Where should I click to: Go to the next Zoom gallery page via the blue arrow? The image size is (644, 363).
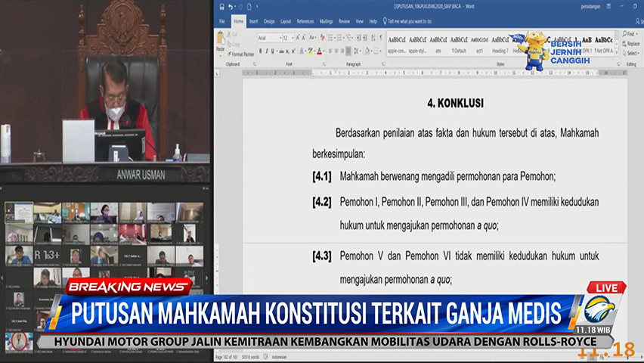tap(206, 278)
